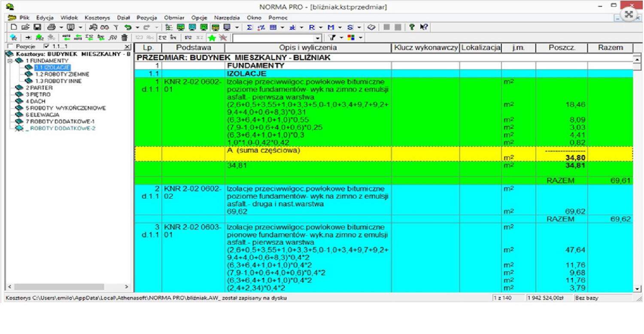Open the R button dropdown arrow

[x=321, y=27]
